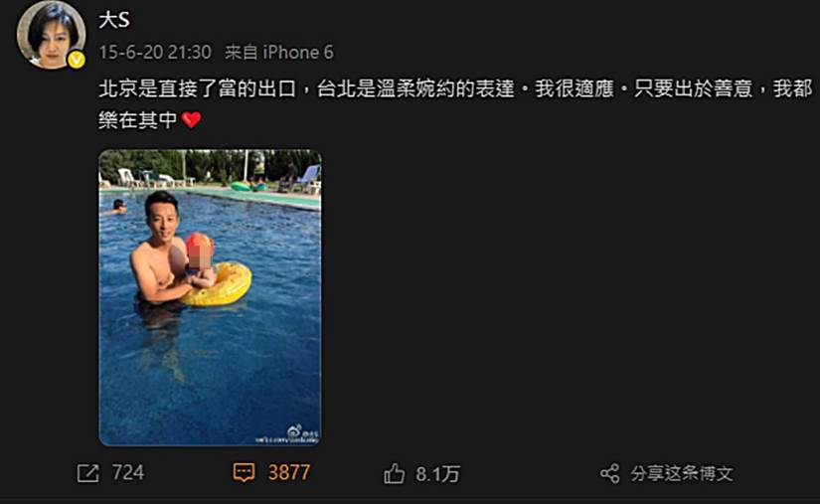Click the repost arrow icon
This screenshot has height=504, width=820.
tap(87, 473)
